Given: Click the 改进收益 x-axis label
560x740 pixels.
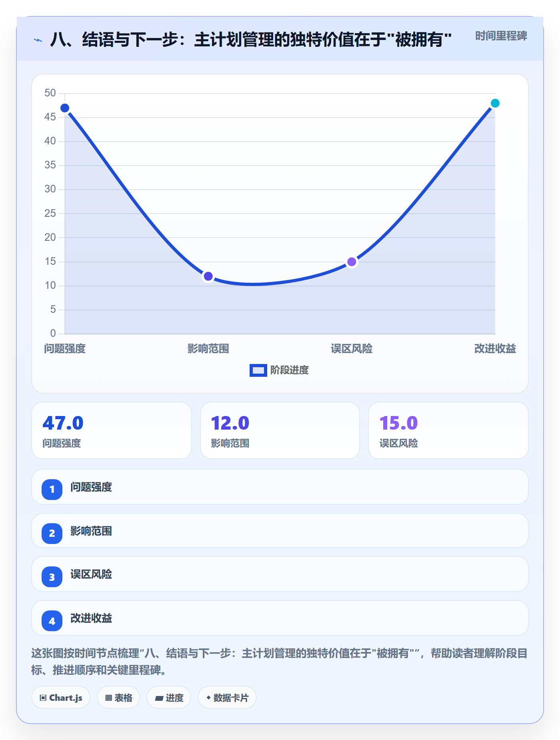Looking at the screenshot, I should [495, 349].
